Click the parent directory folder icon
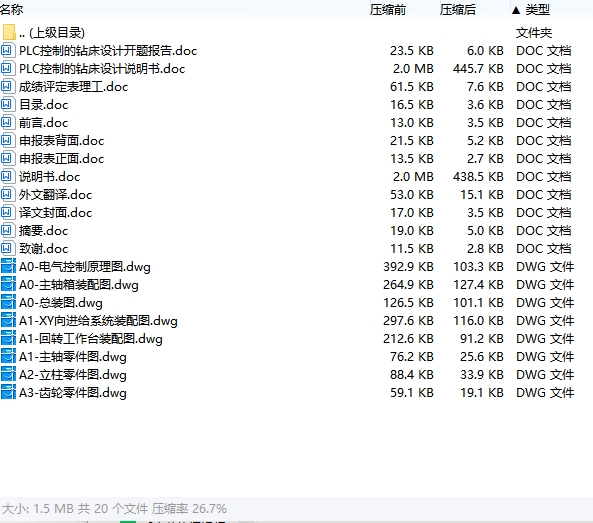593x523 pixels. pos(9,33)
